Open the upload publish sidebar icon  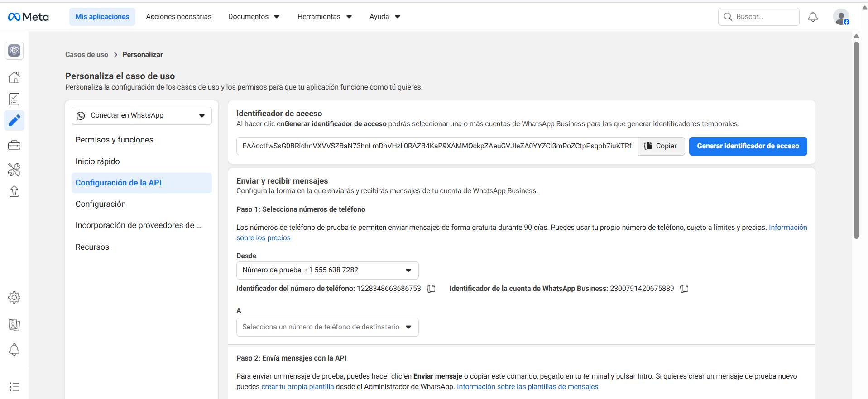(x=14, y=191)
